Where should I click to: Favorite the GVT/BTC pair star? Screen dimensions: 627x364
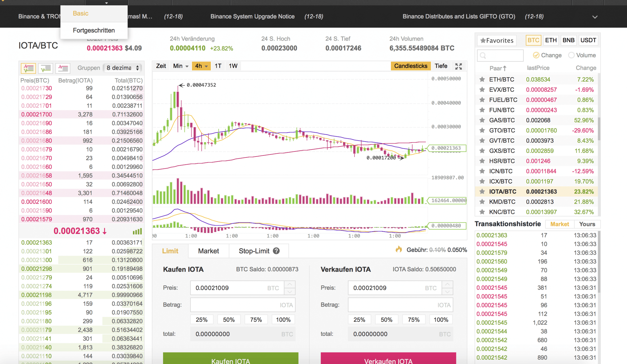click(482, 141)
